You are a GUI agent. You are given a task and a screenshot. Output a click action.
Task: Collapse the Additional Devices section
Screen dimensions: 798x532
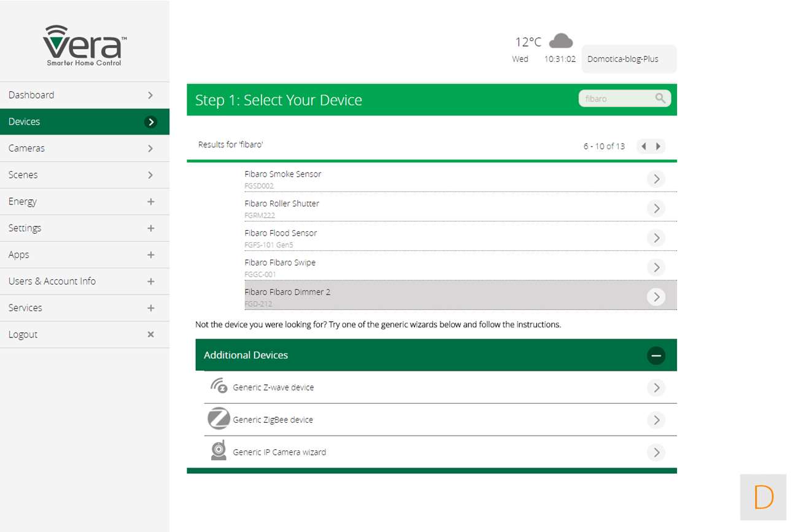656,355
